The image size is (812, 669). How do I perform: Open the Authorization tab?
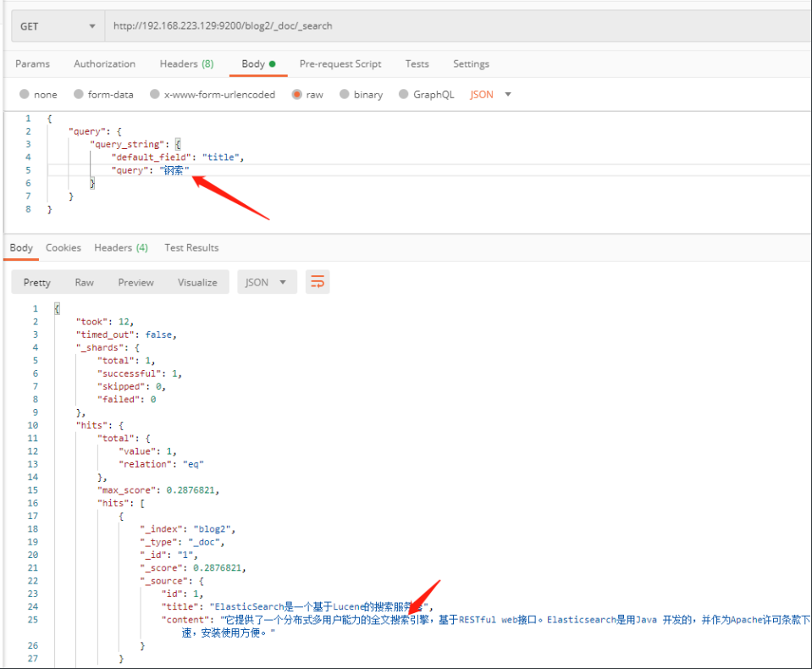click(x=105, y=64)
